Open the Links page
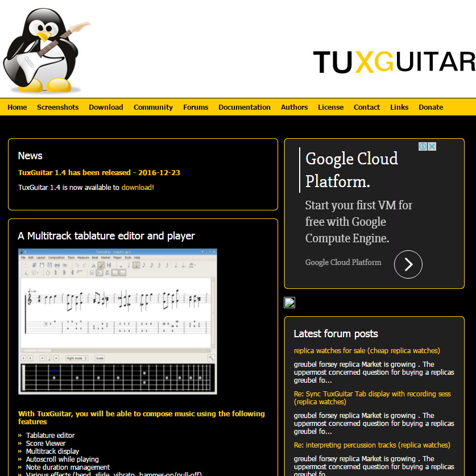 (399, 107)
